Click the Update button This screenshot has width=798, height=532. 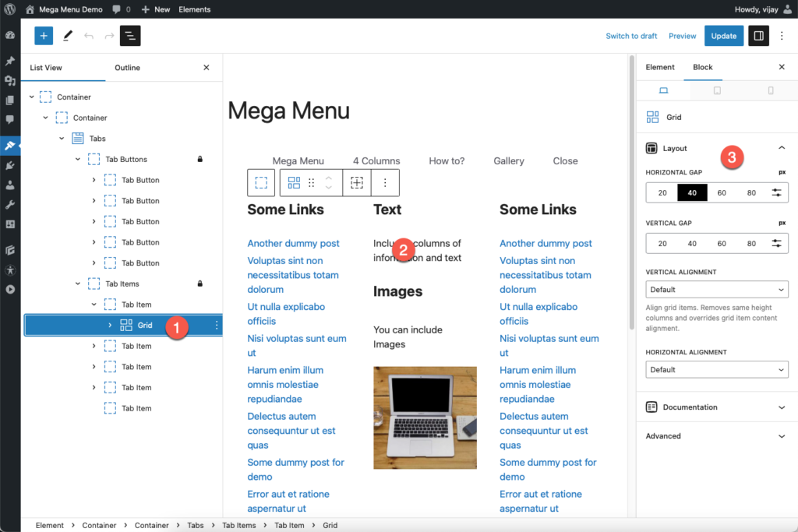tap(724, 35)
